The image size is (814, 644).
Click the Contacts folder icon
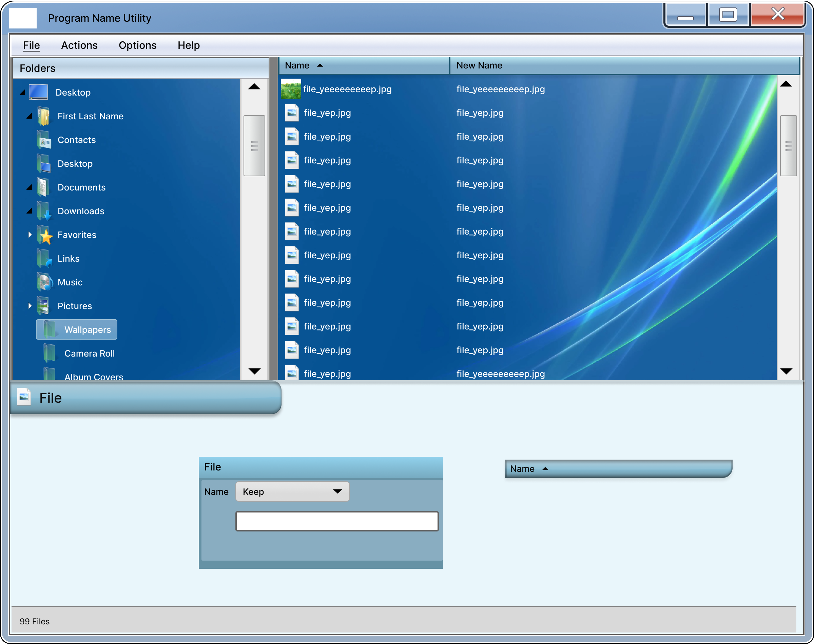tap(44, 140)
